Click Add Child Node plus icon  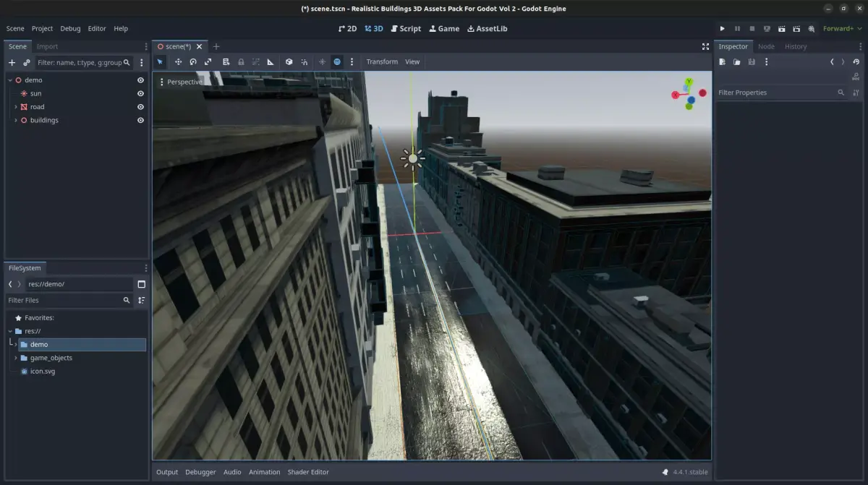[12, 63]
